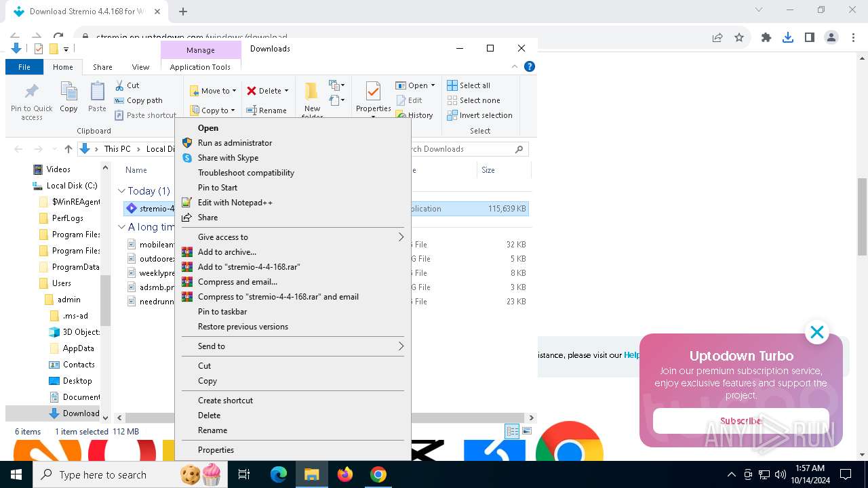Image resolution: width=868 pixels, height=488 pixels.
Task: Click taskbar search box
Action: click(129, 474)
